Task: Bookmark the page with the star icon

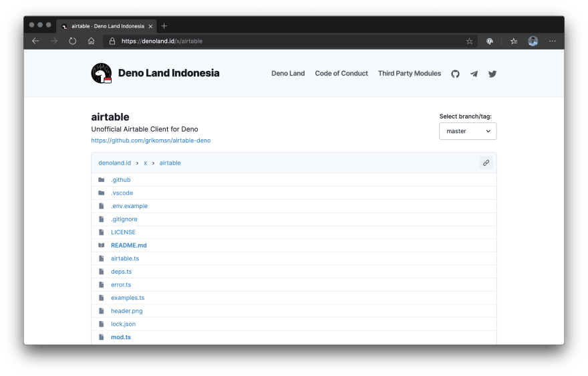Action: point(470,41)
